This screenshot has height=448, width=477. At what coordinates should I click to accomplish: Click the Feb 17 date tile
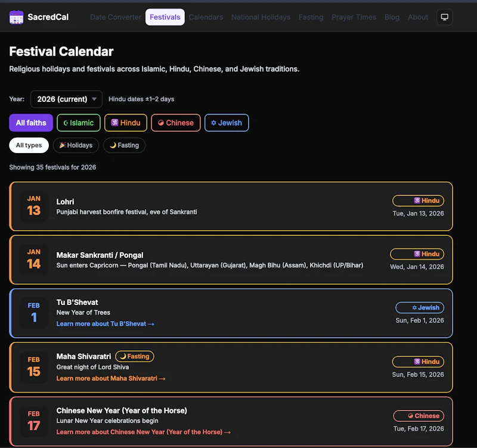[x=34, y=421]
